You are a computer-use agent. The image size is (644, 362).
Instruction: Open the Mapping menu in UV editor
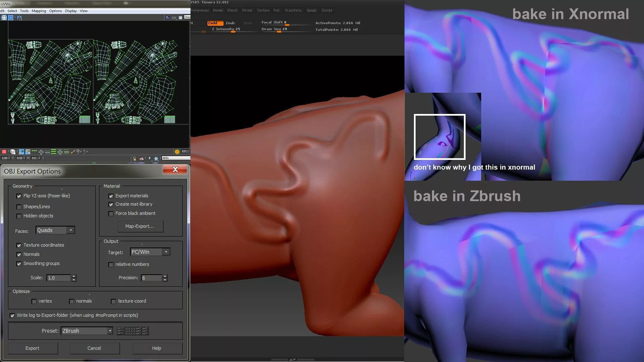tap(39, 11)
